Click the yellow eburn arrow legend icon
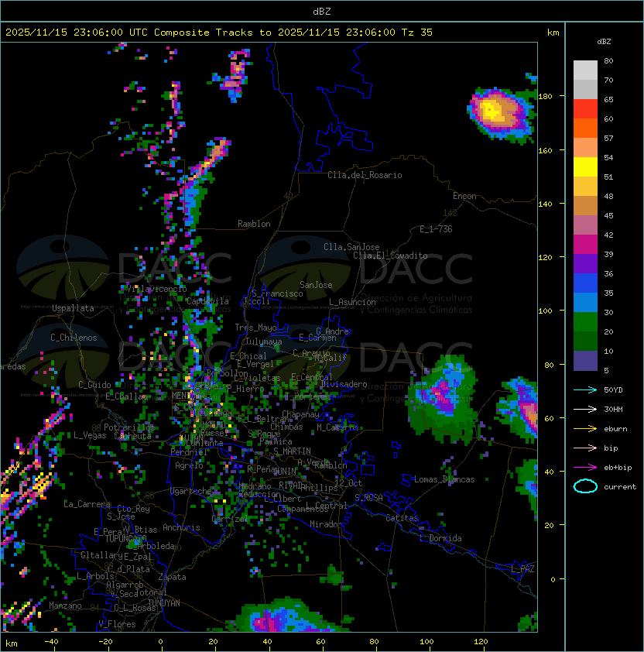This screenshot has width=644, height=652. click(x=585, y=429)
